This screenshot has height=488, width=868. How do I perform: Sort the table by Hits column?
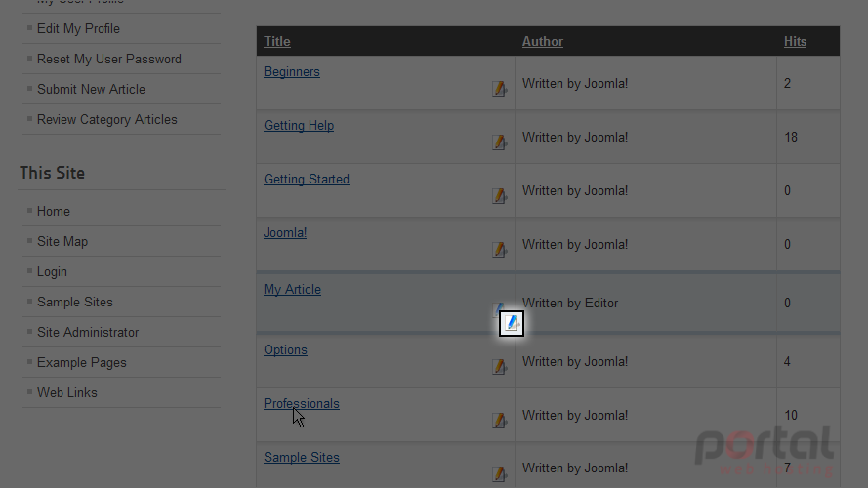click(x=795, y=42)
